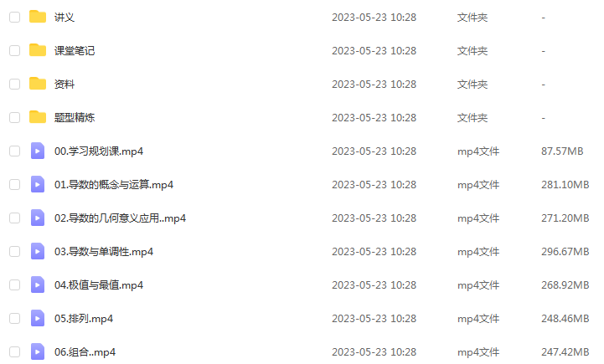Viewport: 604px width, 364px height.
Task: Click the 296.67MB size of 03.导数与单调性.mp4
Action: click(x=565, y=252)
